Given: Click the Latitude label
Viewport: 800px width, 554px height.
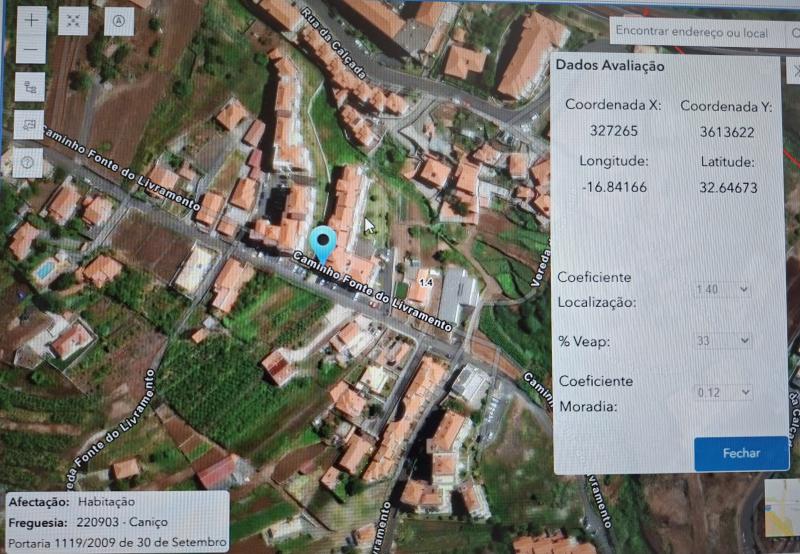Looking at the screenshot, I should pyautogui.click(x=727, y=162).
